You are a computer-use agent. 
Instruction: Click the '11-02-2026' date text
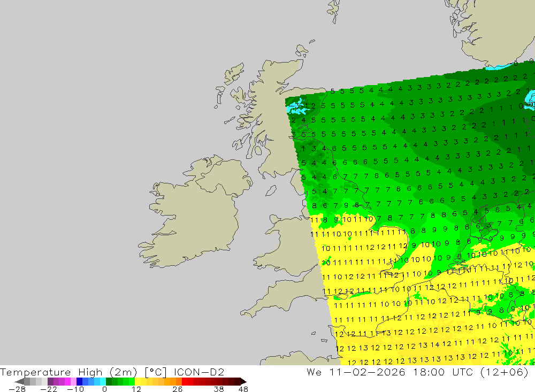[367, 372]
